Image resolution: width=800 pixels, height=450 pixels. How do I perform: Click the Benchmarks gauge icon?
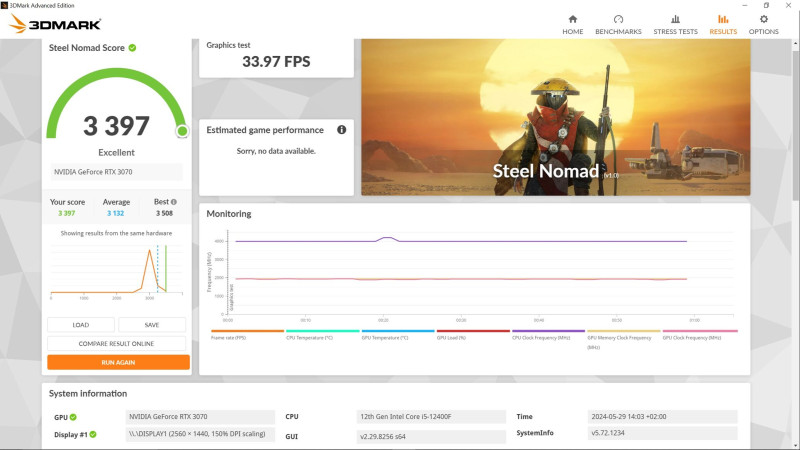tap(618, 19)
